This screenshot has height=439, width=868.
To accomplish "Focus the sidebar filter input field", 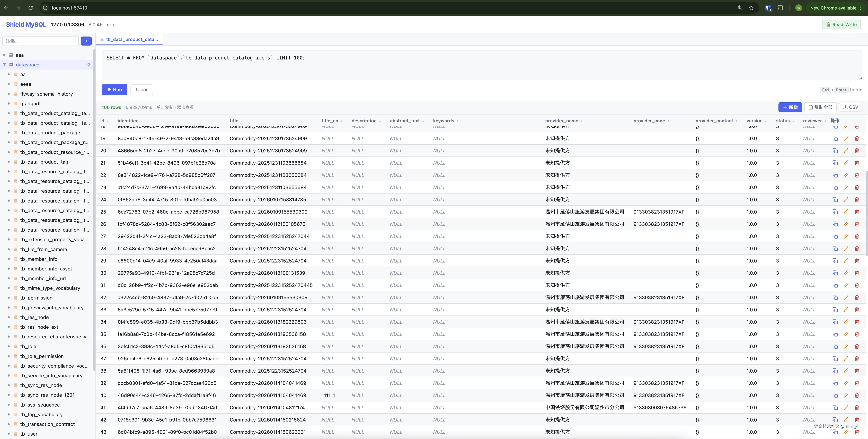I will [x=40, y=41].
